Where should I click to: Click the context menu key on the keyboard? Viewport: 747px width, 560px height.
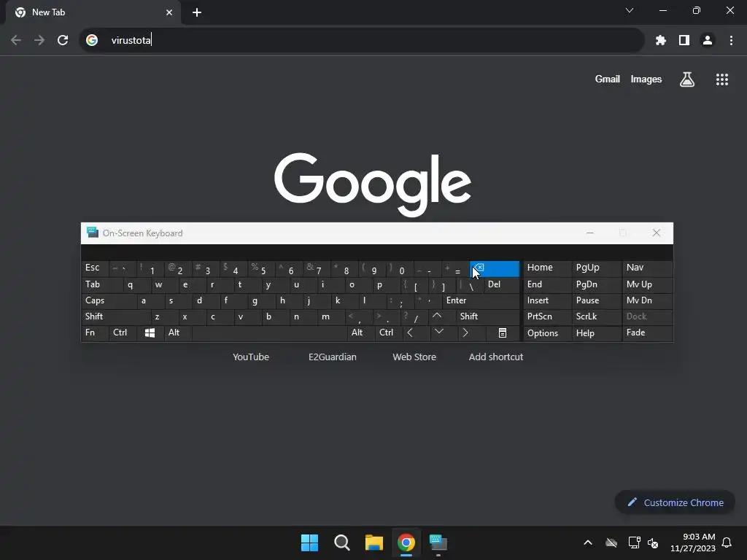(x=503, y=332)
